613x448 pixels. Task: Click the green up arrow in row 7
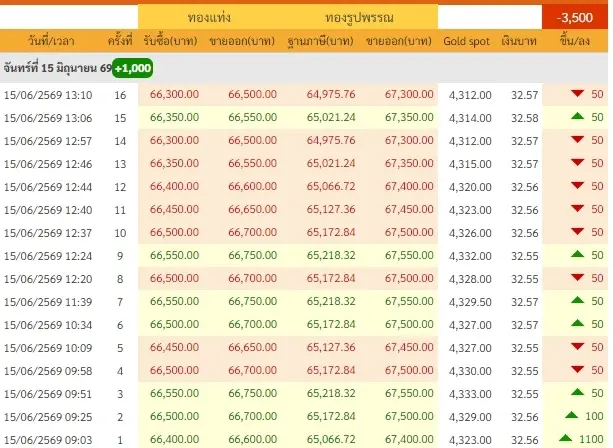click(577, 301)
